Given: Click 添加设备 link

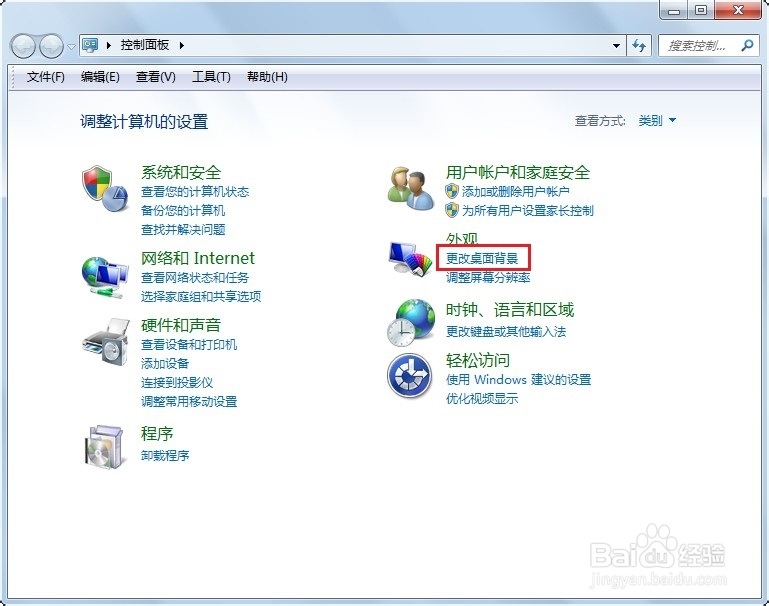Looking at the screenshot, I should click(x=165, y=363).
